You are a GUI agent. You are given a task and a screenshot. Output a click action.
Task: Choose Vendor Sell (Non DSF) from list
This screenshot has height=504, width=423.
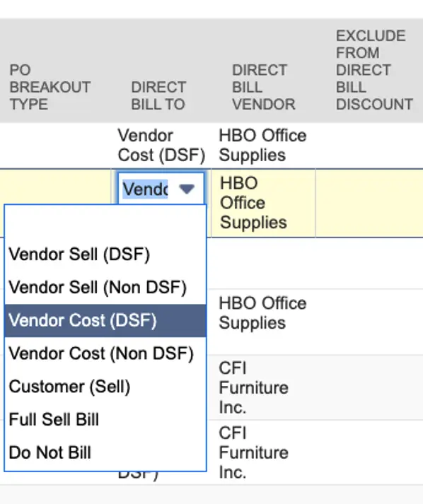tap(105, 288)
